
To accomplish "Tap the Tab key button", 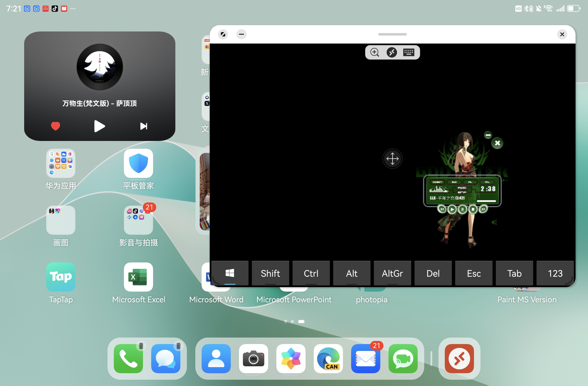I will (514, 273).
